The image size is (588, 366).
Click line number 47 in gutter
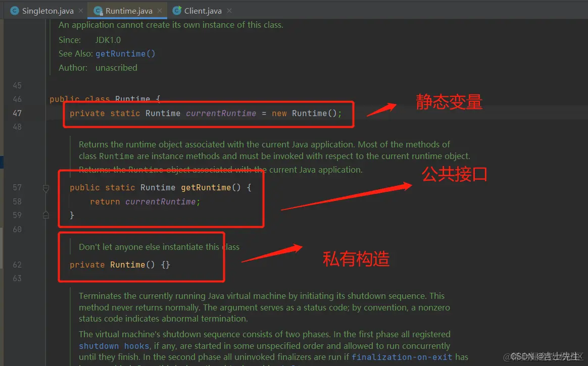17,113
